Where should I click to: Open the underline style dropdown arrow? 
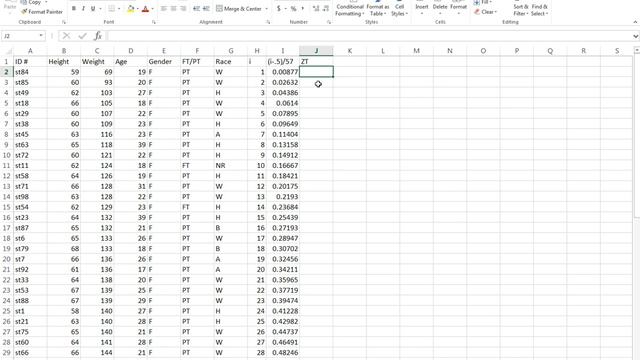coord(100,9)
